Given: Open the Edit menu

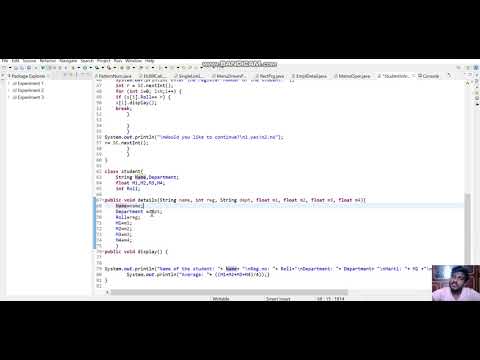Looking at the screenshot, I should (16, 61).
